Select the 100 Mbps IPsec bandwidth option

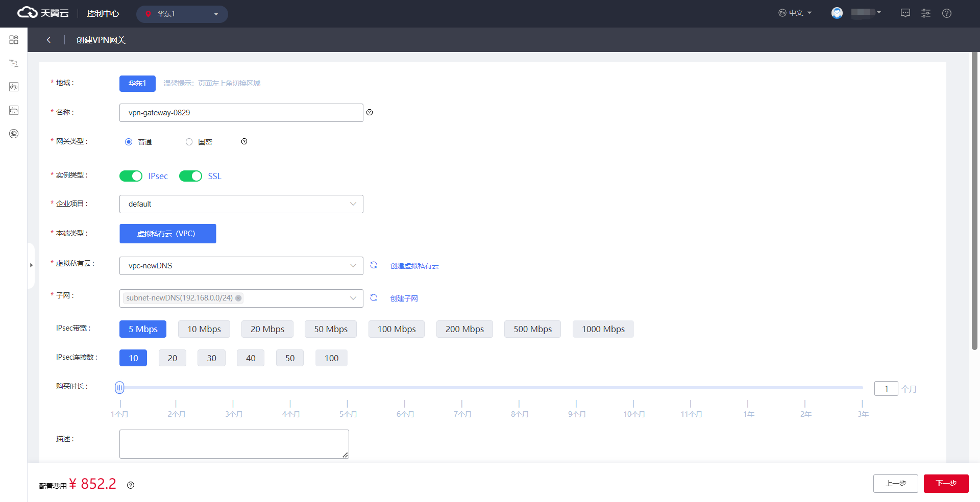click(x=397, y=329)
